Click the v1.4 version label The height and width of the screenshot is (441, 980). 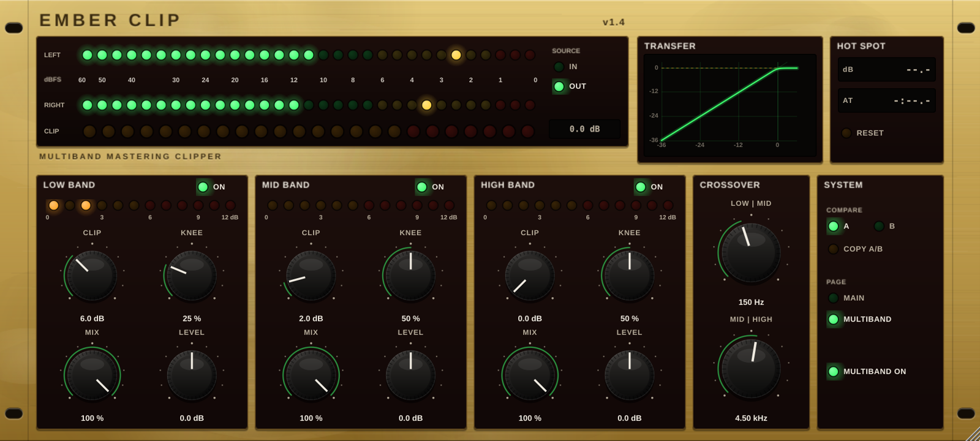coord(613,22)
